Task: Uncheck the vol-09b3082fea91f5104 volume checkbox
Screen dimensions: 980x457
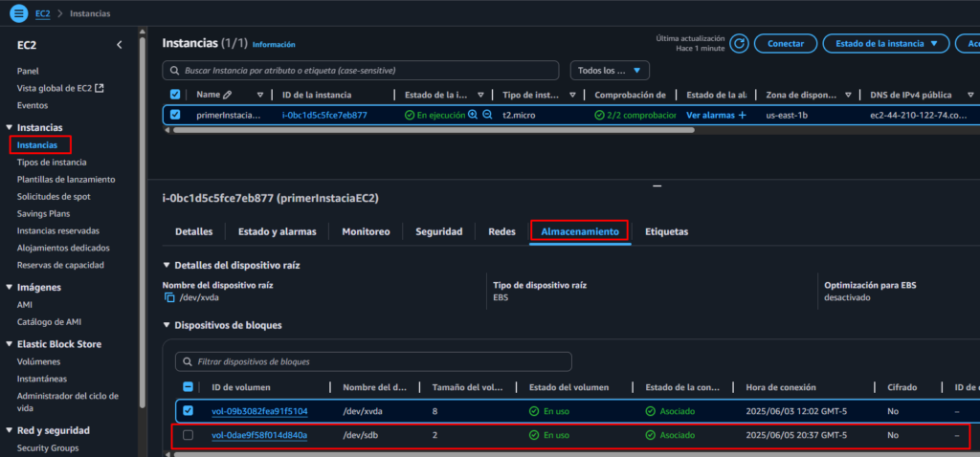Action: click(x=189, y=411)
